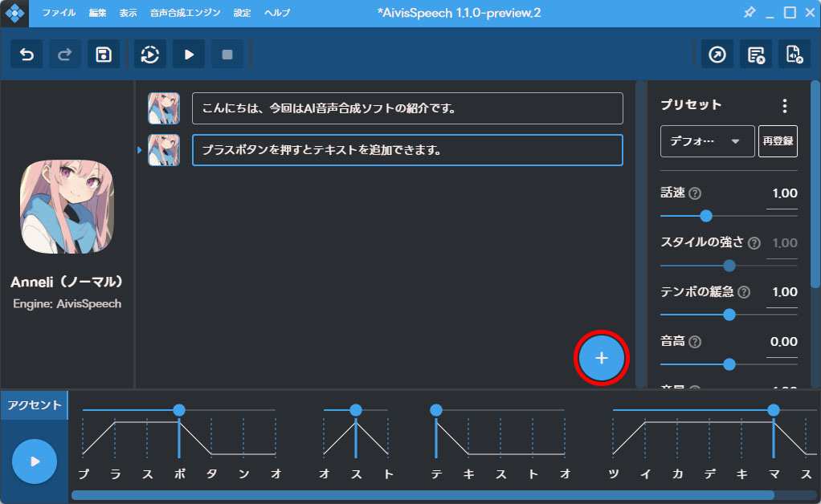Click the mora ボ in accent panel
821x504 pixels.
tap(180, 474)
